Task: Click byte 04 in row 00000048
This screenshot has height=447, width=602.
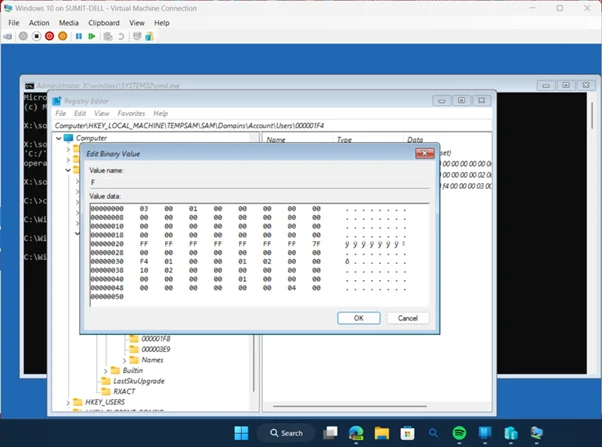Action: [x=291, y=288]
